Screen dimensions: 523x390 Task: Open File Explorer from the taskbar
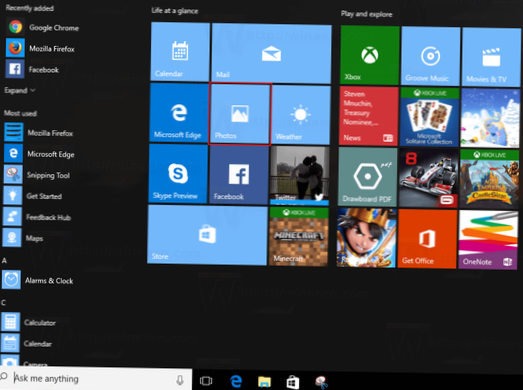click(x=264, y=381)
